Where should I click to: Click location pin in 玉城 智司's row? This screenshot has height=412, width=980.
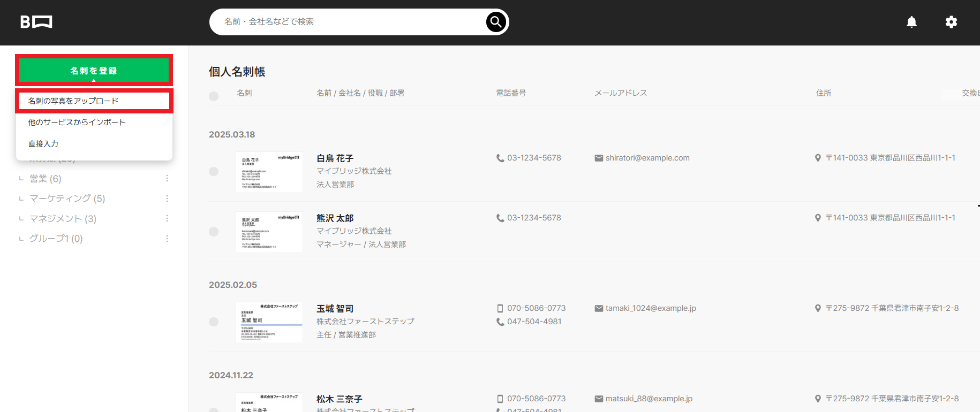click(x=818, y=308)
